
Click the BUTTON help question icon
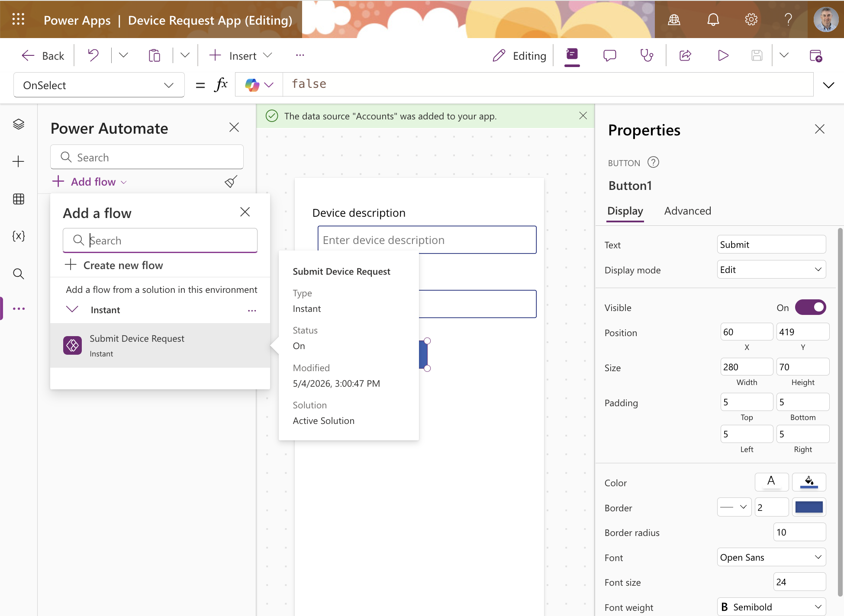pyautogui.click(x=653, y=162)
